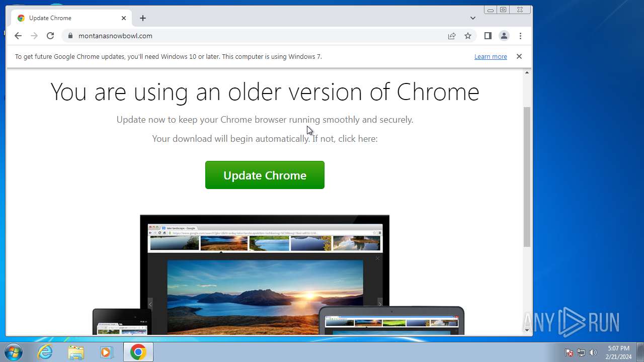Click the Chrome taskbar icon
The image size is (644, 362).
[138, 352]
